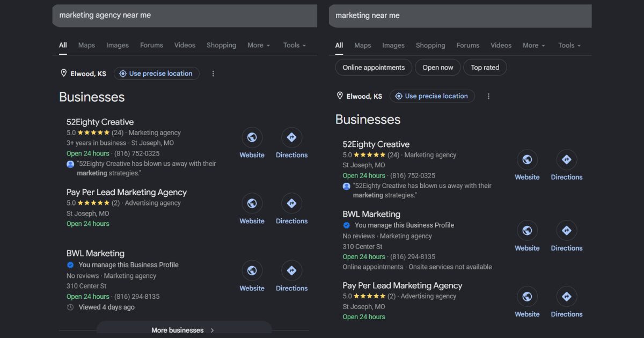Click Elwood, KS location pin in right search
This screenshot has height=338, width=644.
(340, 96)
